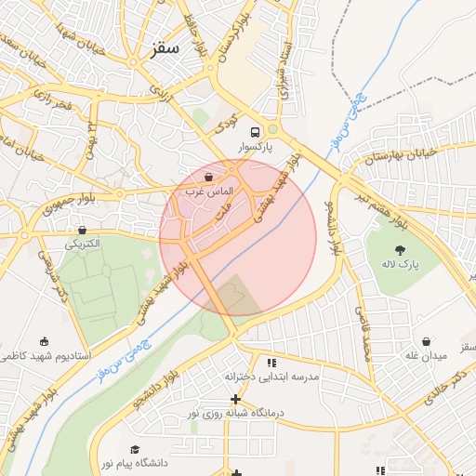Select the green roundabout near Parksavar
Screen dimensions: 476x476
point(272,129)
